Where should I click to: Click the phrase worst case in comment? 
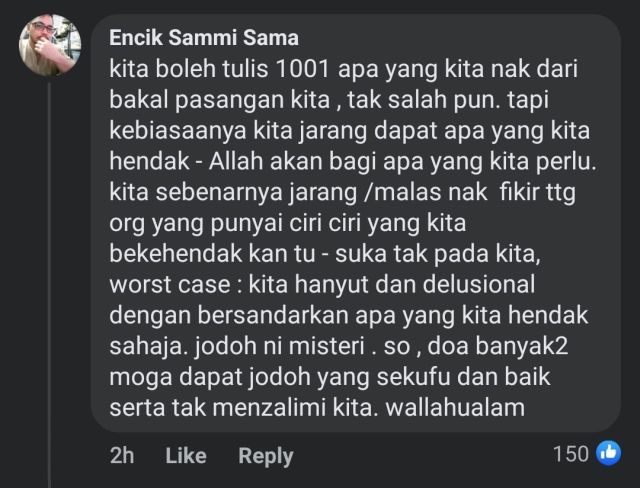(x=170, y=284)
